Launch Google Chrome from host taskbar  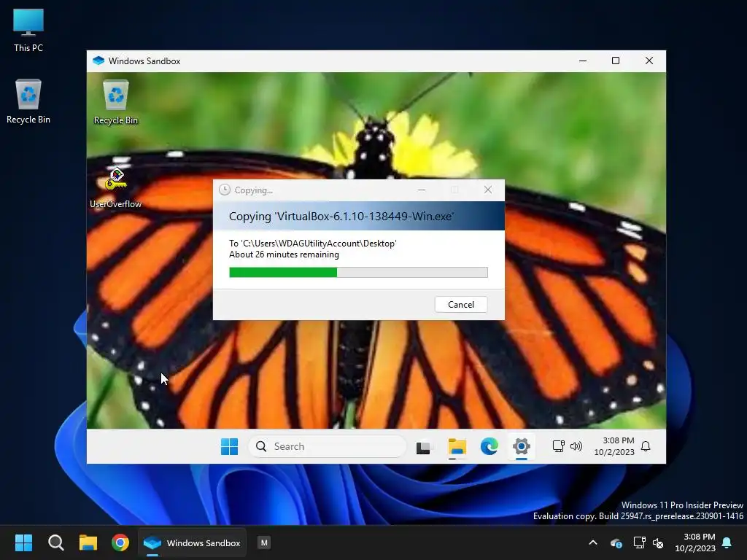[x=120, y=542]
